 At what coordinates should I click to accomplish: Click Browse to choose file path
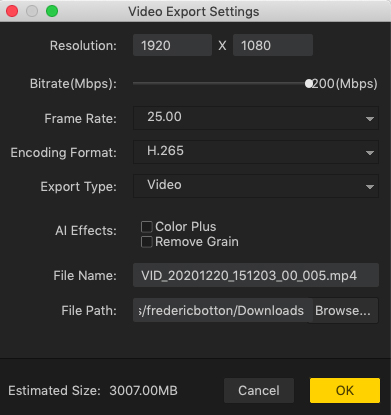343,311
